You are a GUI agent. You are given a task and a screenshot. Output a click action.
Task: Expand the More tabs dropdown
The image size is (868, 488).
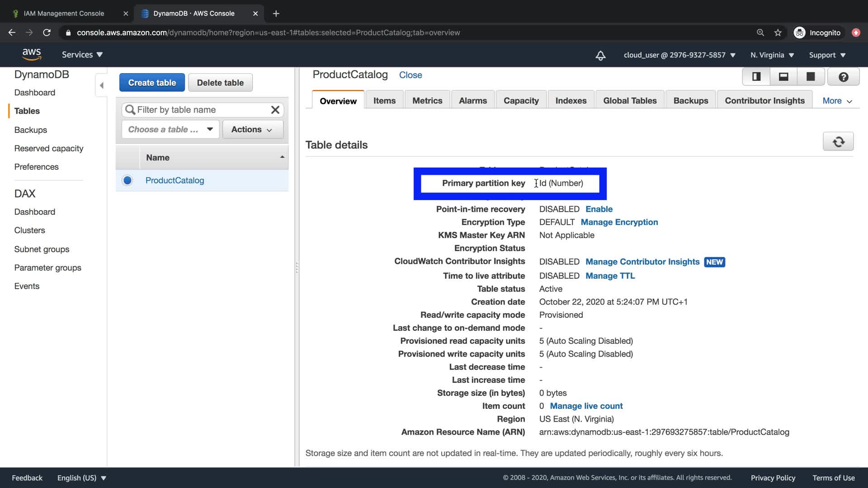click(x=837, y=101)
